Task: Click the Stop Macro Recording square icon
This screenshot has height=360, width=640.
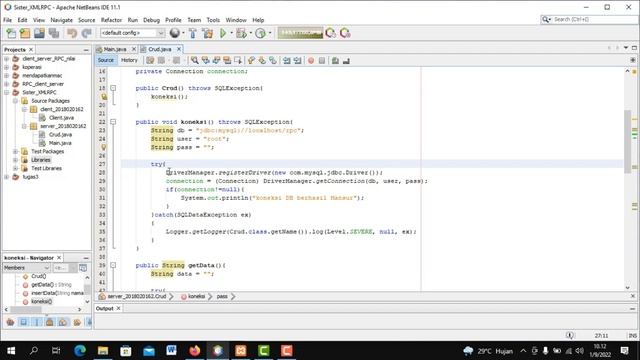Action: [322, 60]
